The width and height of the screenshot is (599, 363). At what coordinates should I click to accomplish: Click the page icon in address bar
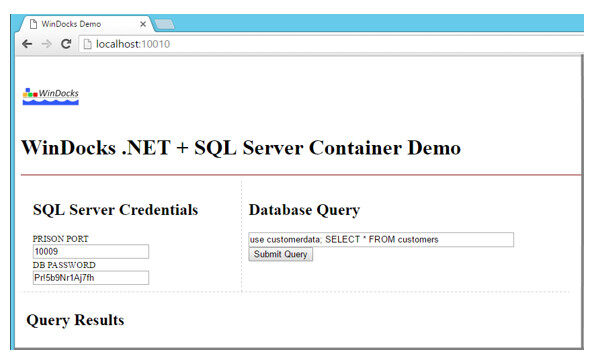(87, 44)
